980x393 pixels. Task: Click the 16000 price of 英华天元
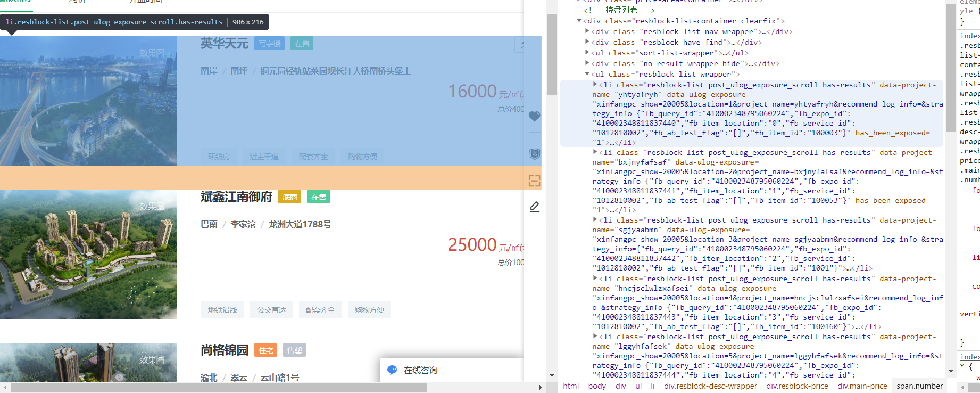(x=472, y=91)
